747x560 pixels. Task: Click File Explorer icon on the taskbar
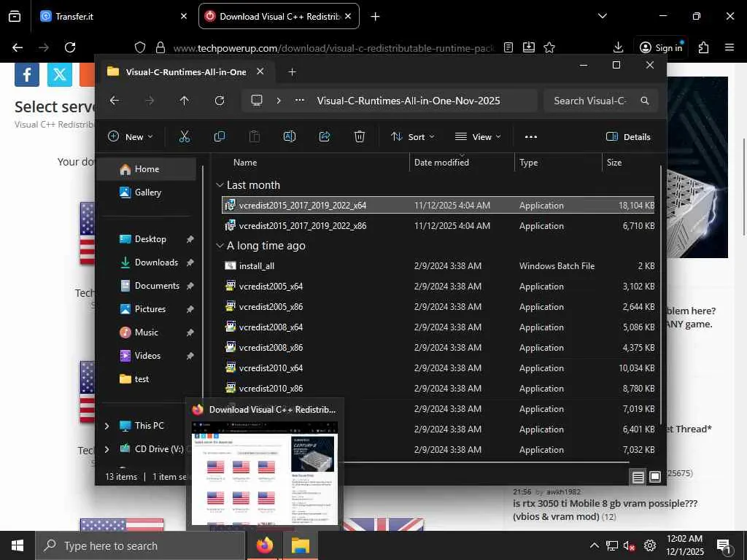tap(301, 545)
